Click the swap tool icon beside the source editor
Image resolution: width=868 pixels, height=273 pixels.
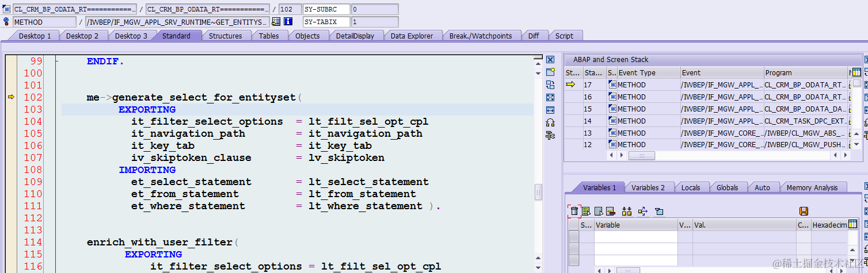point(550,84)
